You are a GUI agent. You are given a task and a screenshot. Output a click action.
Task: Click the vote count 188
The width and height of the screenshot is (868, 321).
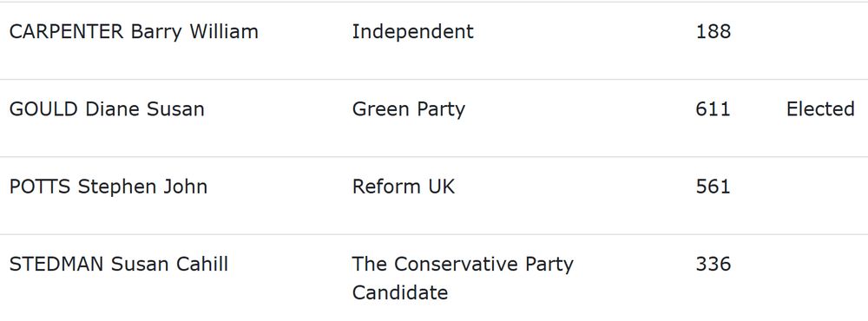pyautogui.click(x=713, y=31)
